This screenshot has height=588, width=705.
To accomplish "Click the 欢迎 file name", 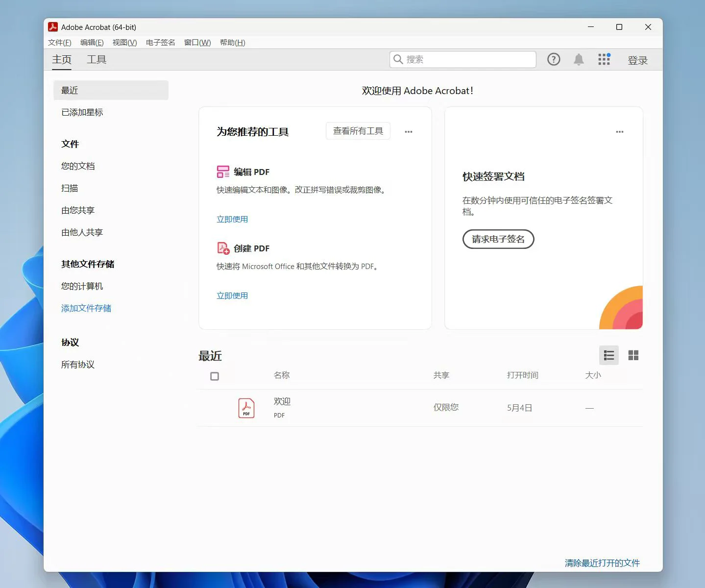I will [x=282, y=401].
